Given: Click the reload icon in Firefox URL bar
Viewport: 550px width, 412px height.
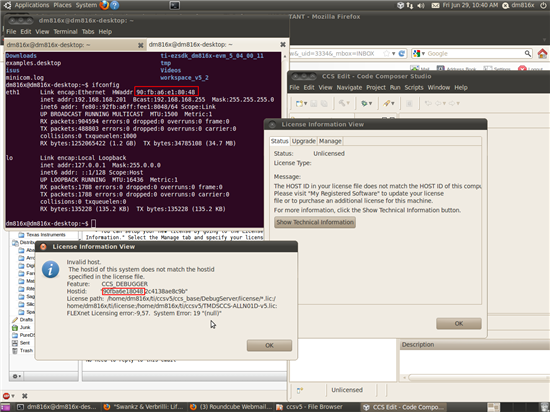Looking at the screenshot, I should 402,53.
